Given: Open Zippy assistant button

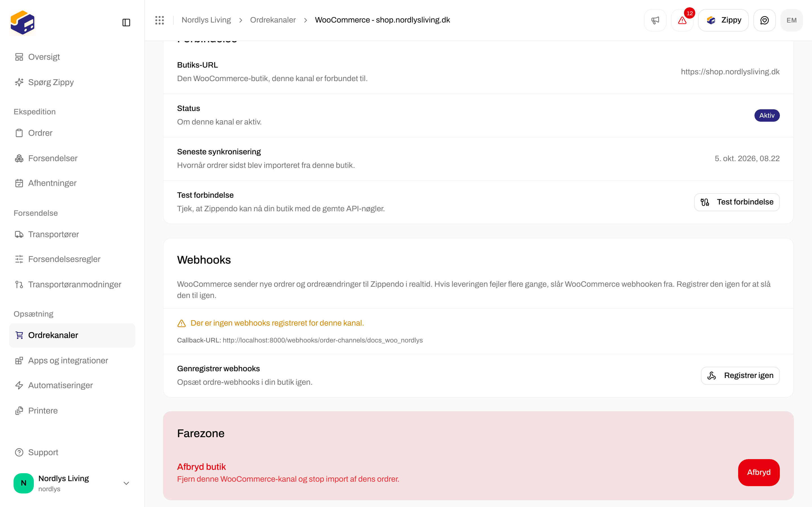Looking at the screenshot, I should (723, 20).
